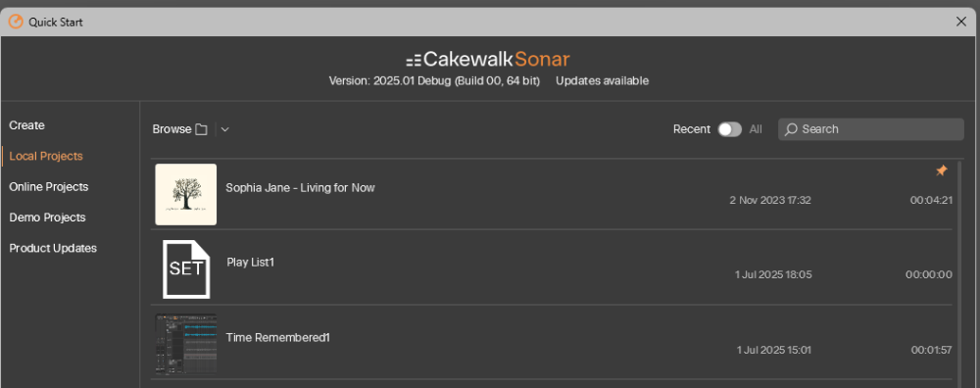
Task: Select the Recent filter label
Action: (691, 129)
